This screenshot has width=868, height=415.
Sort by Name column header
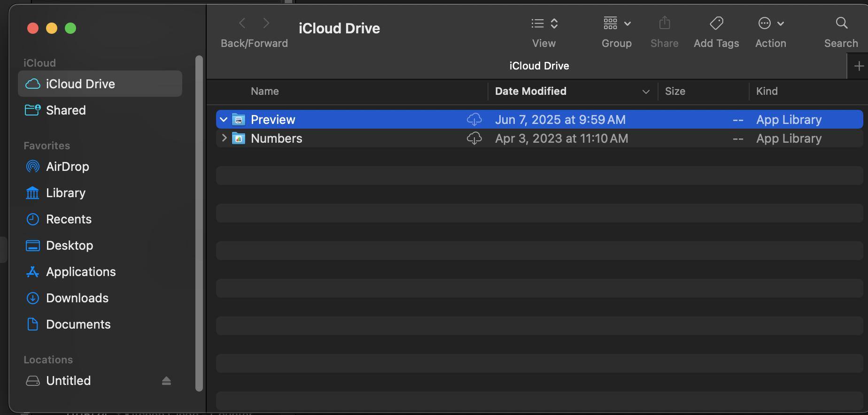265,92
